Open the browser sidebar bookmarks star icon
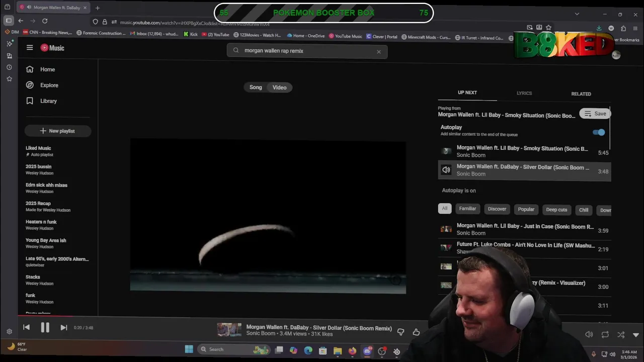This screenshot has width=644, height=362. pyautogui.click(x=9, y=79)
